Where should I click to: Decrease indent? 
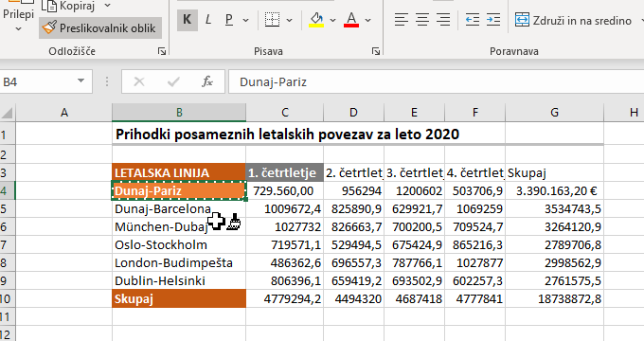(473, 20)
